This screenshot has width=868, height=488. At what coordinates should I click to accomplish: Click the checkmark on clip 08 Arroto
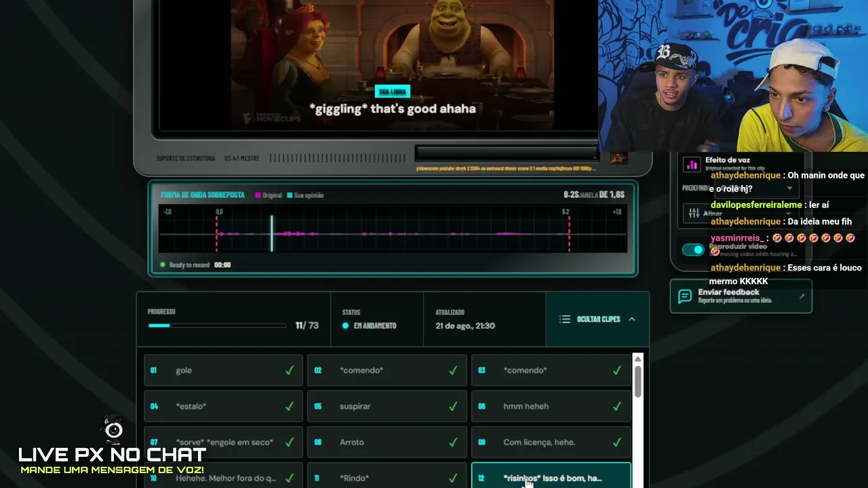[453, 443]
